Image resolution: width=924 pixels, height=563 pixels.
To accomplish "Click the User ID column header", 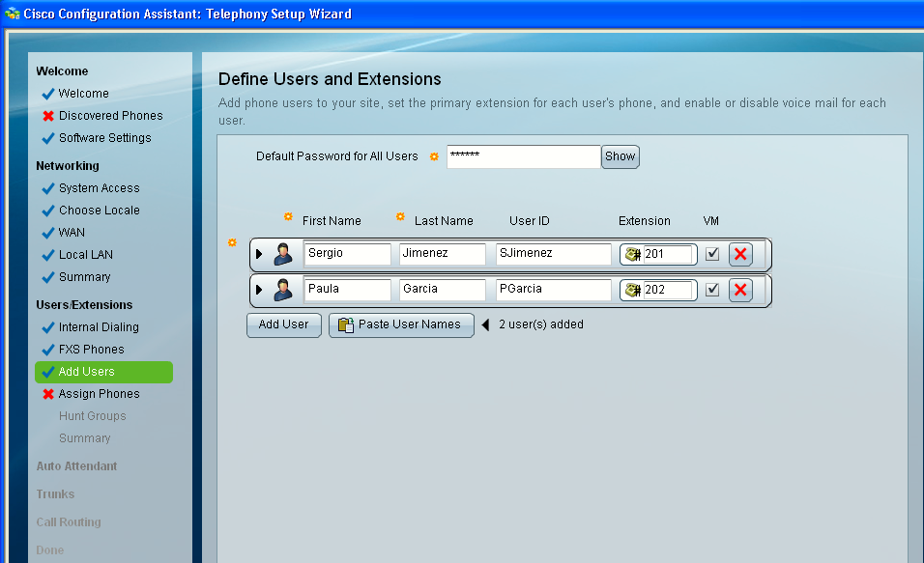I will point(530,221).
